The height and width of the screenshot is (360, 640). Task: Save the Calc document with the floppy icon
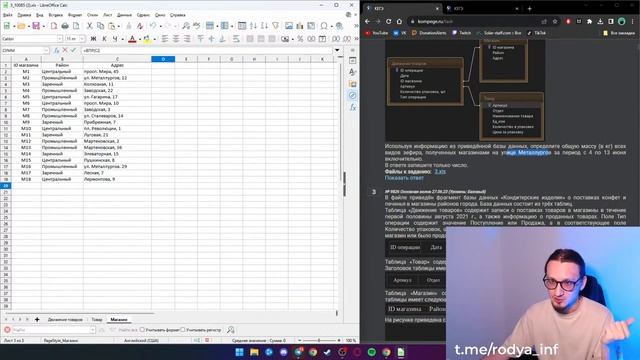(x=36, y=26)
